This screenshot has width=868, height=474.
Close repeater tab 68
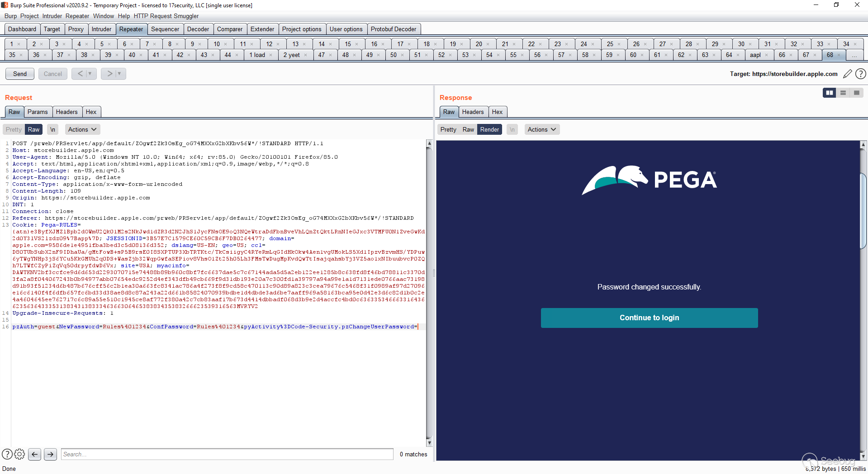839,55
